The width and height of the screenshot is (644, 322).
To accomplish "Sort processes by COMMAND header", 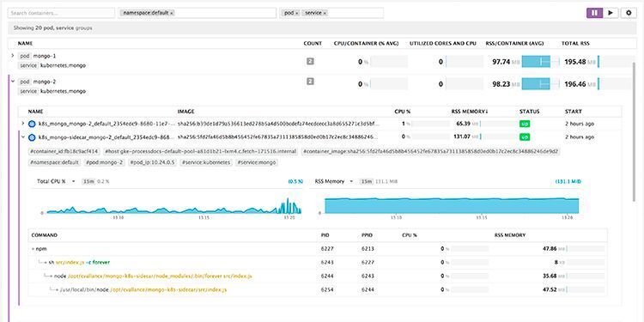I will point(45,235).
